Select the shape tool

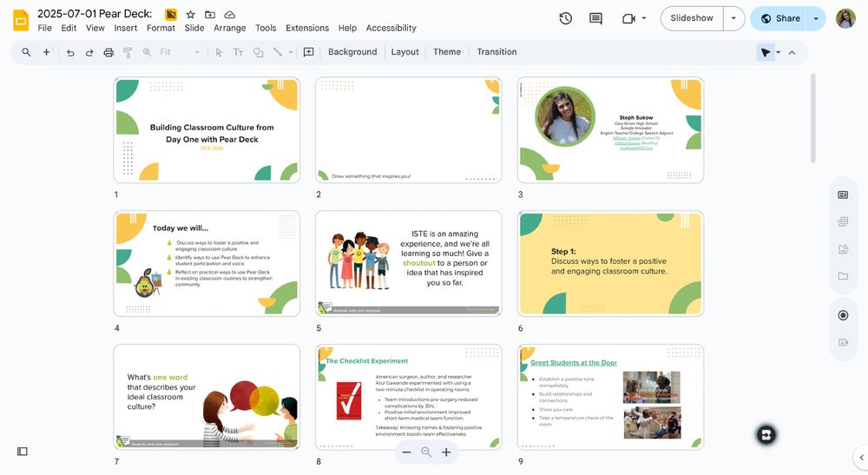pyautogui.click(x=258, y=53)
